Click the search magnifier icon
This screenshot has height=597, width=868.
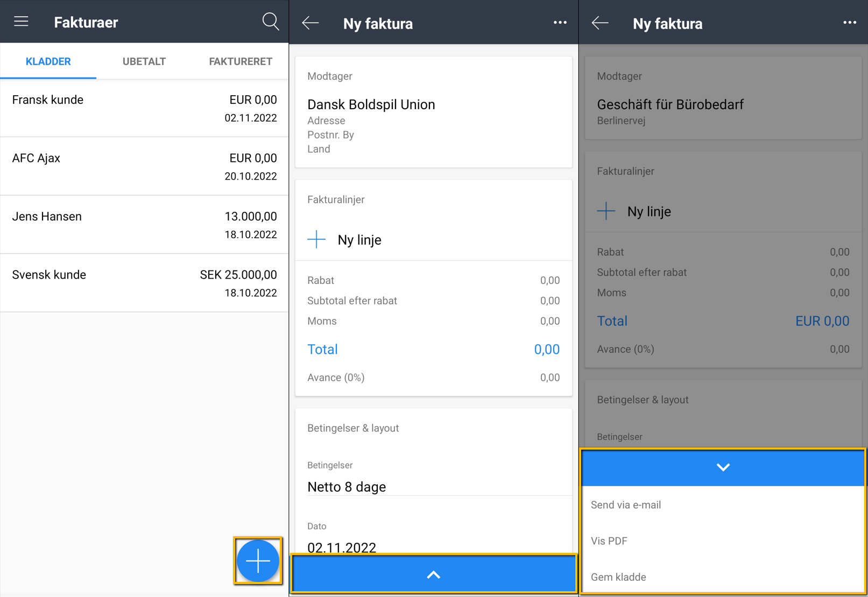(270, 22)
